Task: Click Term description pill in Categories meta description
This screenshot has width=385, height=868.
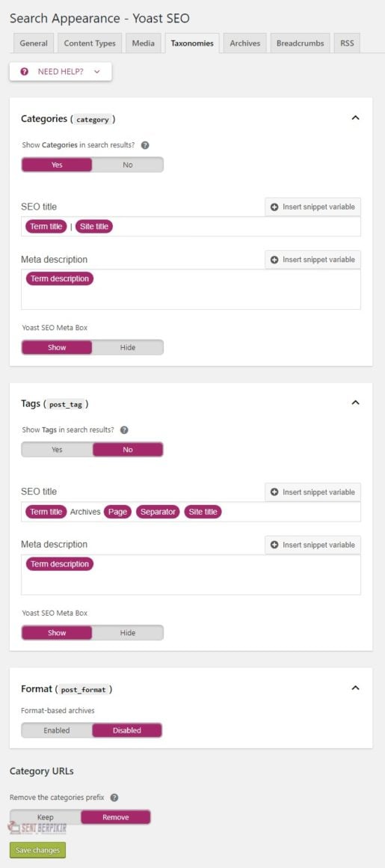Action: pyautogui.click(x=60, y=278)
